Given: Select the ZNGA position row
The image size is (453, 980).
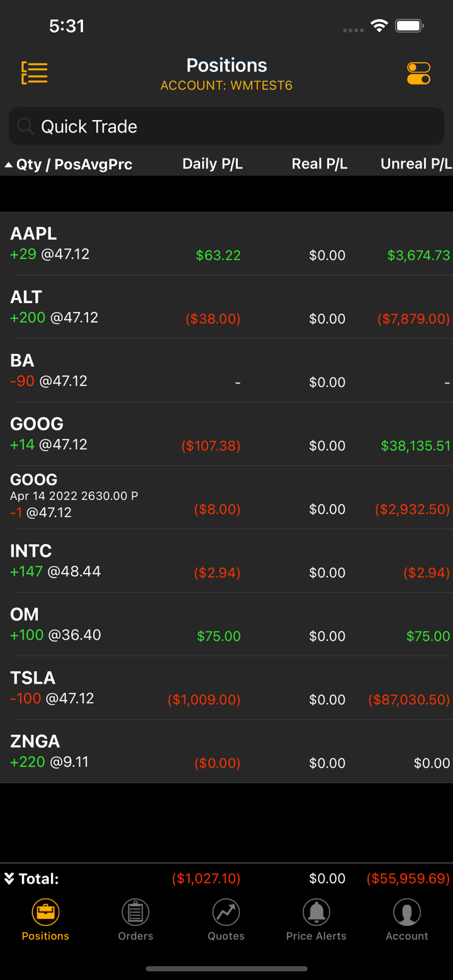Looking at the screenshot, I should [226, 752].
